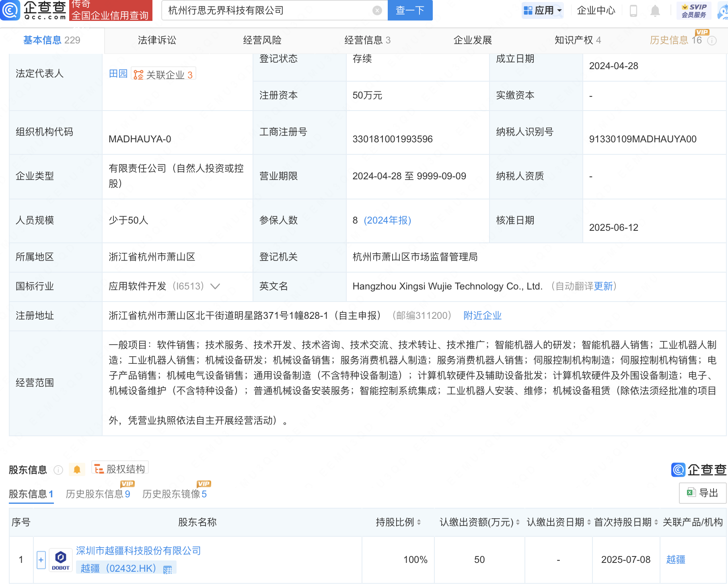Click approval date 2025-06-12
Image resolution: width=728 pixels, height=587 pixels.
[613, 228]
